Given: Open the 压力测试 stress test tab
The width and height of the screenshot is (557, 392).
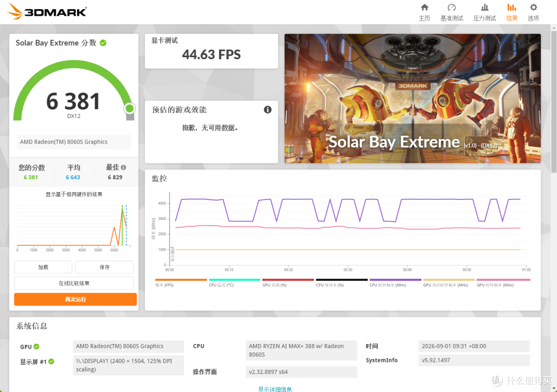Looking at the screenshot, I should coord(484,12).
